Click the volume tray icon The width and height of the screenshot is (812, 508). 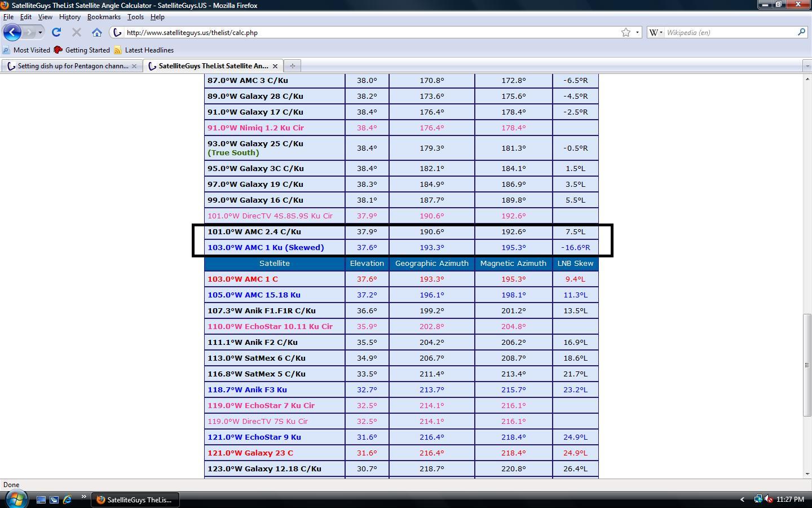pyautogui.click(x=768, y=499)
